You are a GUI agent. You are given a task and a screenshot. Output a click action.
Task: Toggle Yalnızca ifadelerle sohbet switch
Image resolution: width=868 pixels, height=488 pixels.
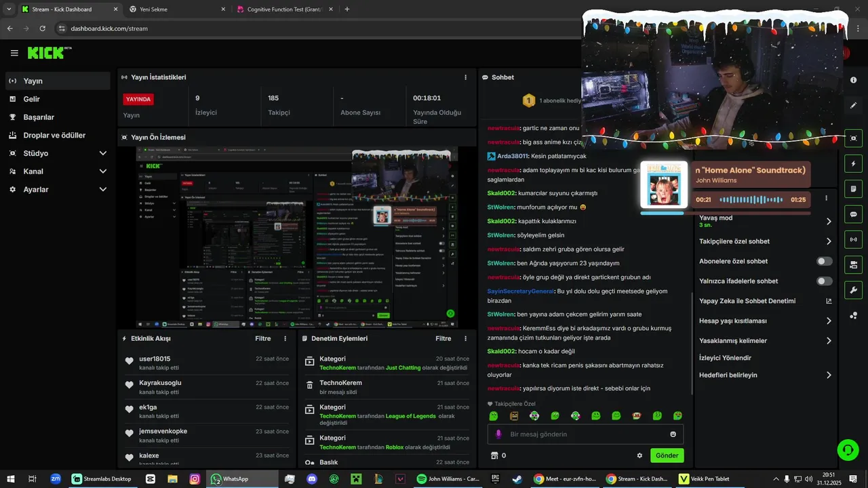tap(824, 281)
